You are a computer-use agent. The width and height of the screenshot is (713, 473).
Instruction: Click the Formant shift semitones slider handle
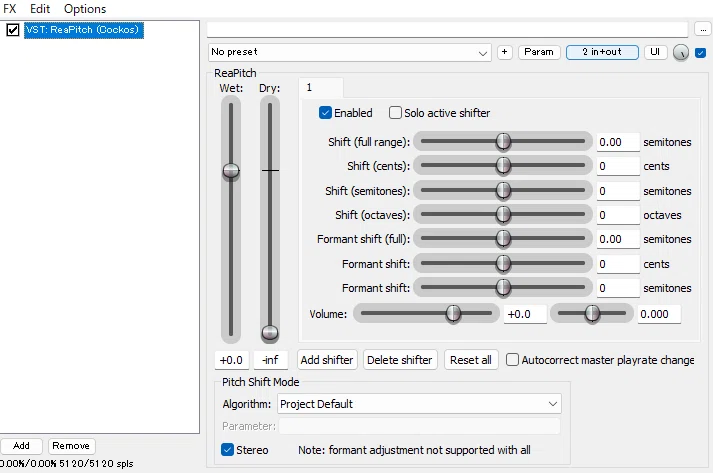click(x=503, y=287)
